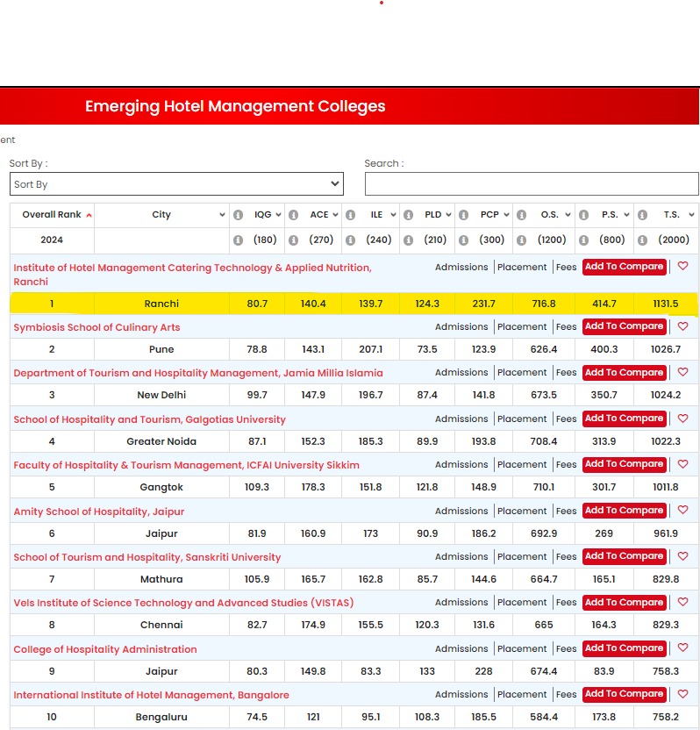This screenshot has width=700, height=730.
Task: Add Symbiosis Culinary Arts to compare
Action: pos(625,326)
